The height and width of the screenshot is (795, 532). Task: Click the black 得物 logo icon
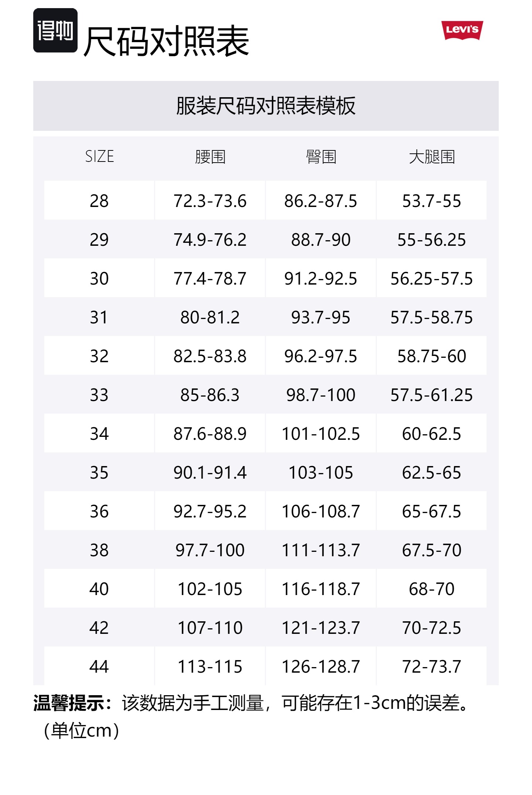55,30
